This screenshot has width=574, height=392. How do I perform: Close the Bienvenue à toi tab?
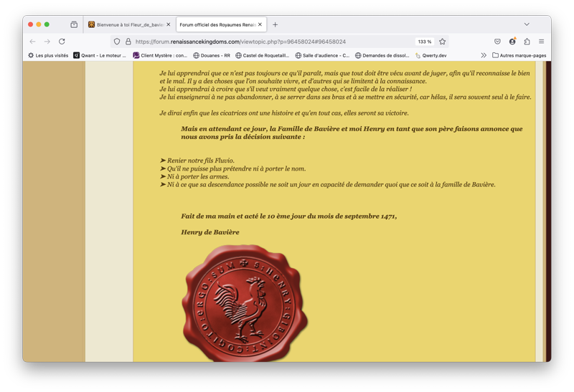point(169,24)
